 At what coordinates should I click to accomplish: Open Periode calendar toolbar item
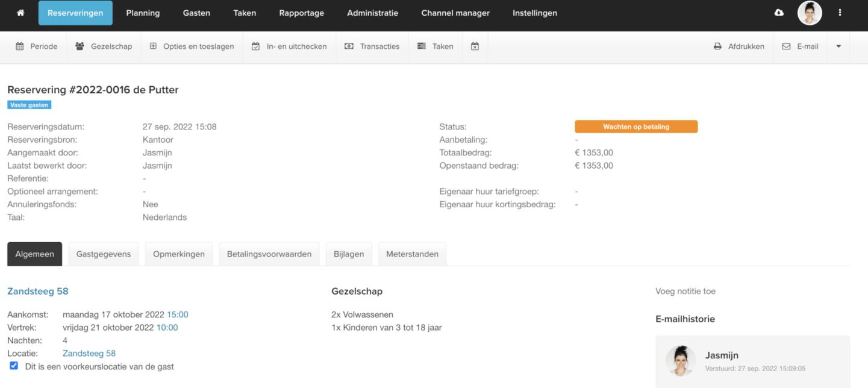pos(37,46)
